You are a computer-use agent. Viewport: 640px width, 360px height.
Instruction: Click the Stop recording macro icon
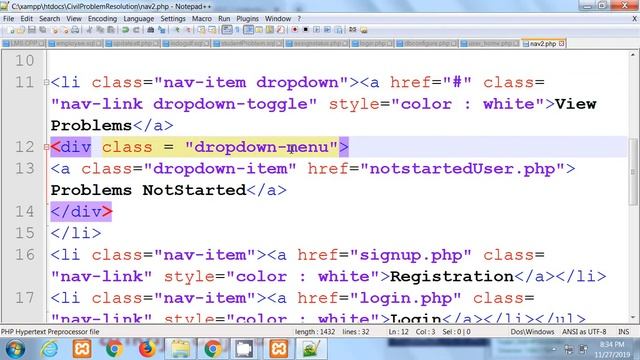(x=305, y=30)
